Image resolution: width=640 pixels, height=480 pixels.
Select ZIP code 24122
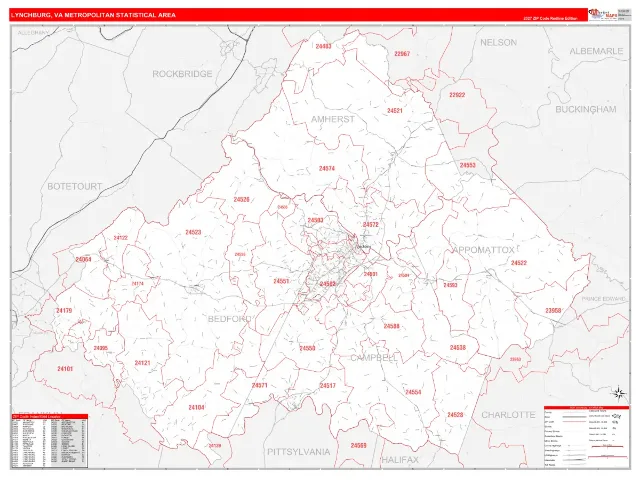[x=120, y=238]
